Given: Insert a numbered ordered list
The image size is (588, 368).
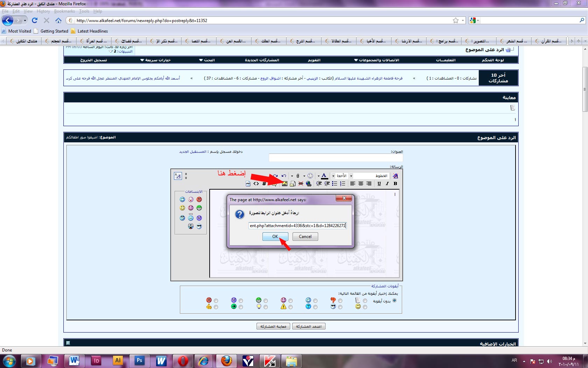Looking at the screenshot, I should point(343,184).
